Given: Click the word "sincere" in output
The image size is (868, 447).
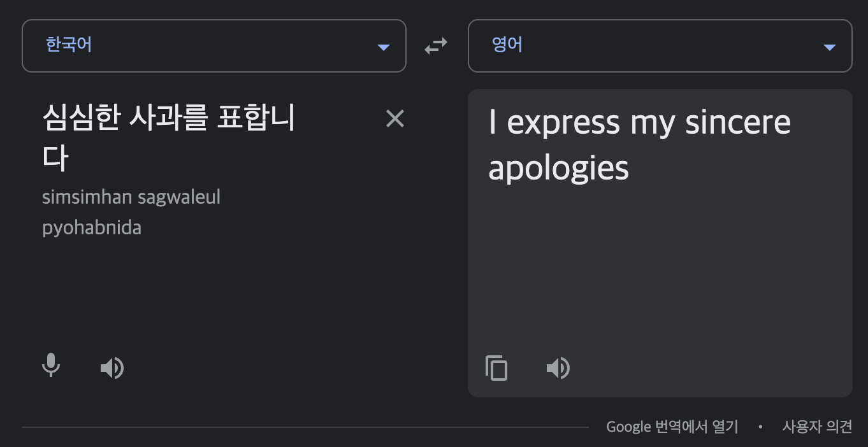Looking at the screenshot, I should click(x=737, y=122).
